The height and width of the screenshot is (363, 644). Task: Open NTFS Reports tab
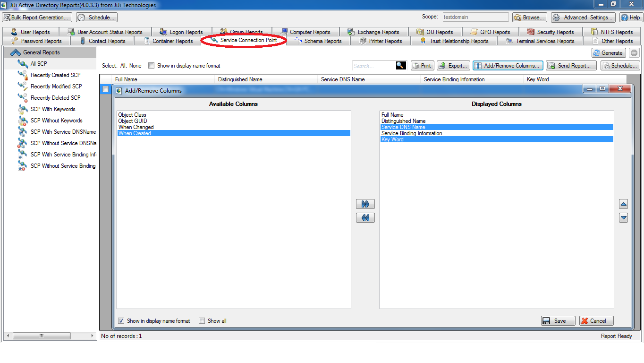612,32
